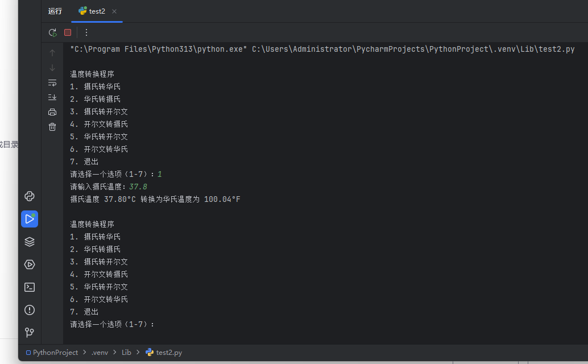Click the last 请选择一个选项（1-7） input prompt
This screenshot has width=588, height=364.
click(112, 324)
